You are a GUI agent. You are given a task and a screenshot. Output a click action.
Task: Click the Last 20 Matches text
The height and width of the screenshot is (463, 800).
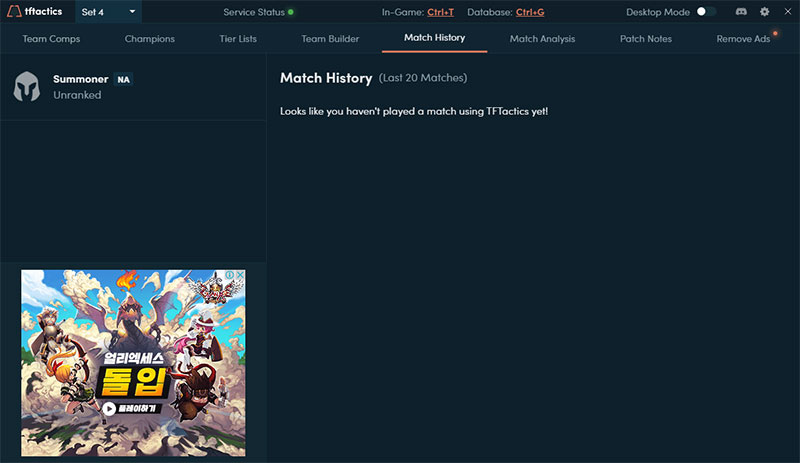coord(423,78)
